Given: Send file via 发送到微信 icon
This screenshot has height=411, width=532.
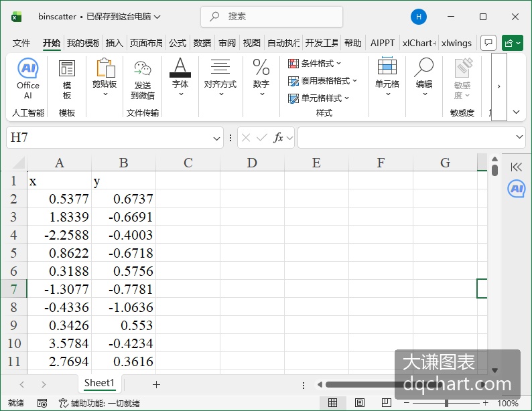Looking at the screenshot, I should point(143,80).
